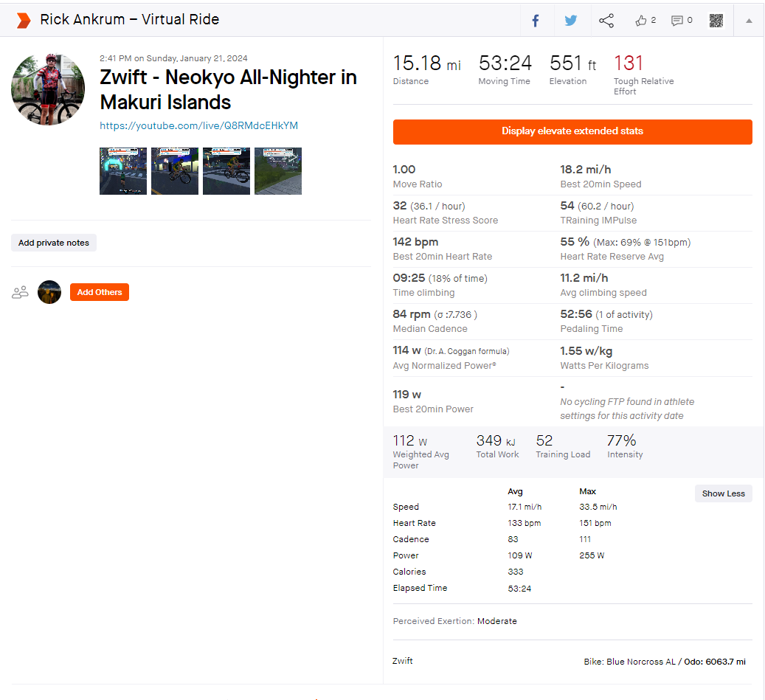This screenshot has height=700, width=765.
Task: Collapse header with the up arrow
Action: [x=749, y=21]
